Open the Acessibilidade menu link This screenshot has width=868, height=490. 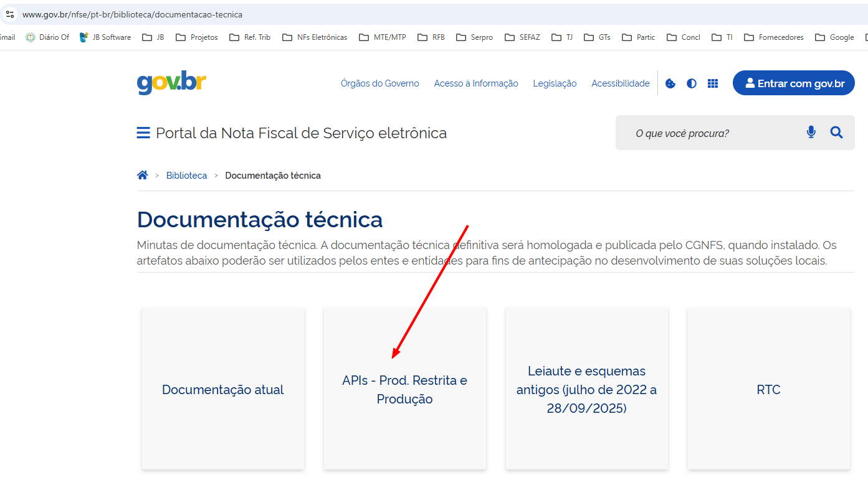coord(620,83)
